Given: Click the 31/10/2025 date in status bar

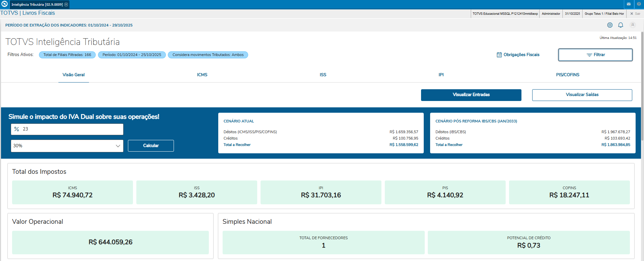Looking at the screenshot, I should coord(572,14).
